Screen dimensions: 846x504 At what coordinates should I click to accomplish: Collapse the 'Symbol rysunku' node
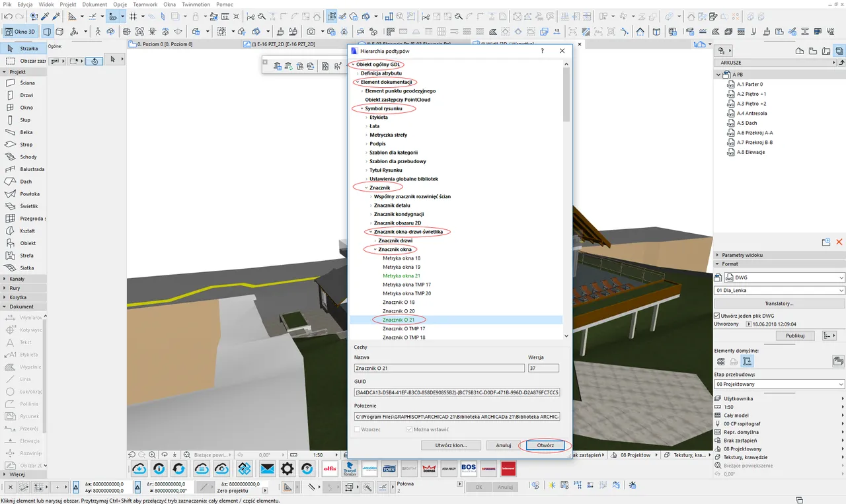pyautogui.click(x=362, y=108)
